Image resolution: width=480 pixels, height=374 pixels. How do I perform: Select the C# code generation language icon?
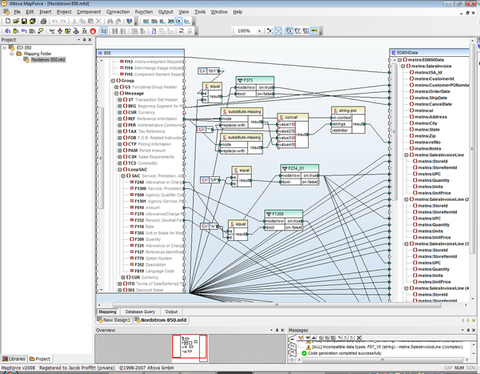click(x=179, y=21)
